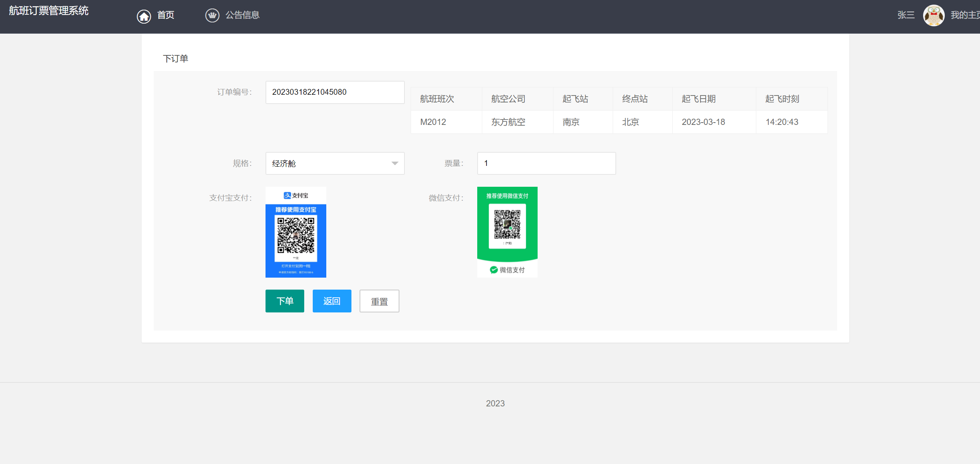
Task: Click the footer text 2023
Action: [495, 403]
